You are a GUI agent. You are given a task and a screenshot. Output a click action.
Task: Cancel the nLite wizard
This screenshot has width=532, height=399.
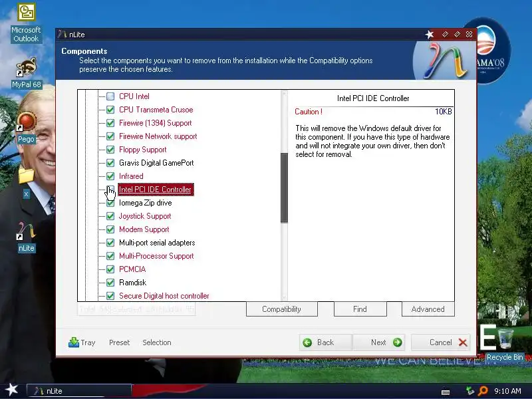[441, 342]
